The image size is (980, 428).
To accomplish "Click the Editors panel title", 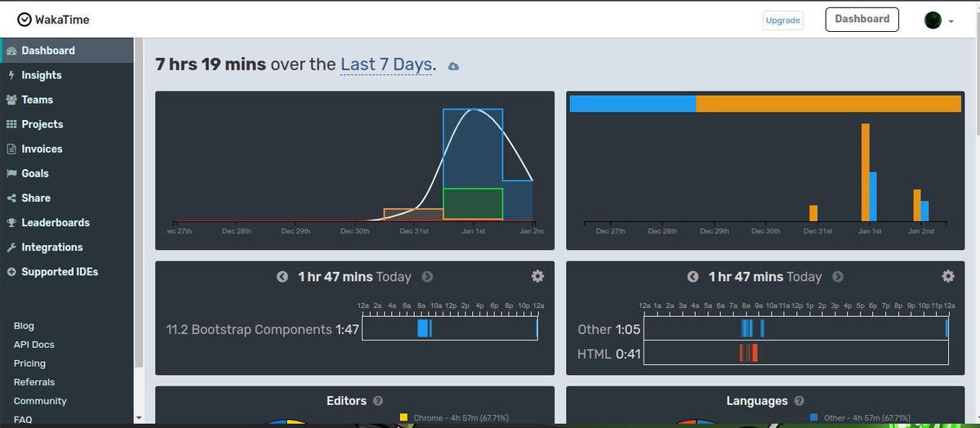I will [x=346, y=401].
